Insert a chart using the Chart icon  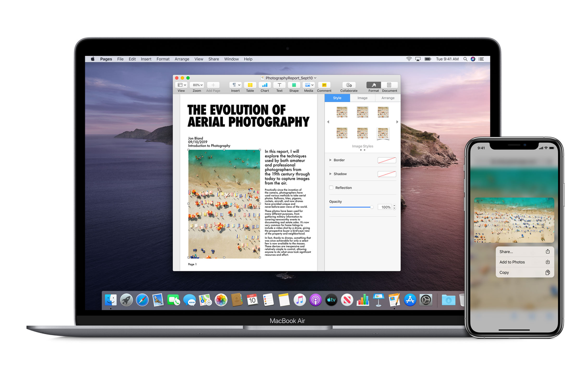point(265,85)
